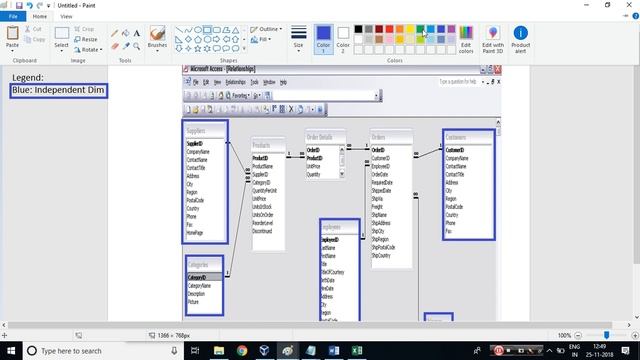Click the zoom in plus button
Image resolution: width=640 pixels, height=360 pixels.
pyautogui.click(x=635, y=336)
